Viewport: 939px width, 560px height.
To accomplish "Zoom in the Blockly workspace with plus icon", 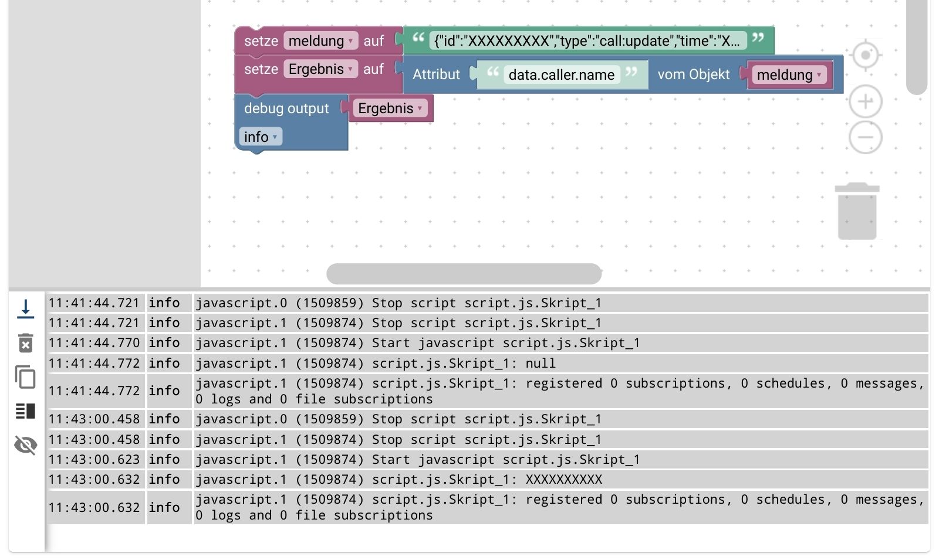I will pos(866,101).
